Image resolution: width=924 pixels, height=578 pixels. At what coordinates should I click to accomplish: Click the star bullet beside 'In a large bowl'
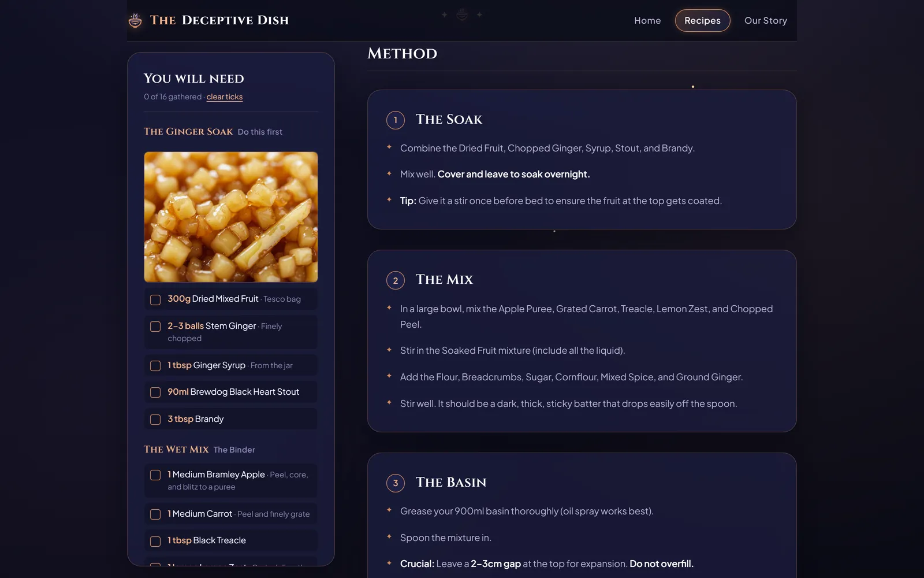pyautogui.click(x=389, y=308)
